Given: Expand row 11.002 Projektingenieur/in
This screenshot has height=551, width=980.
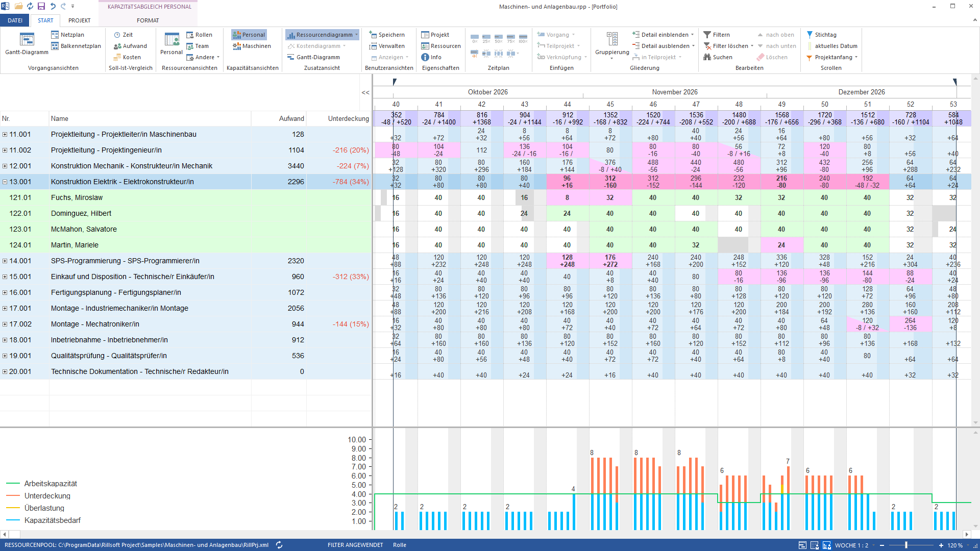Looking at the screenshot, I should tap(5, 150).
